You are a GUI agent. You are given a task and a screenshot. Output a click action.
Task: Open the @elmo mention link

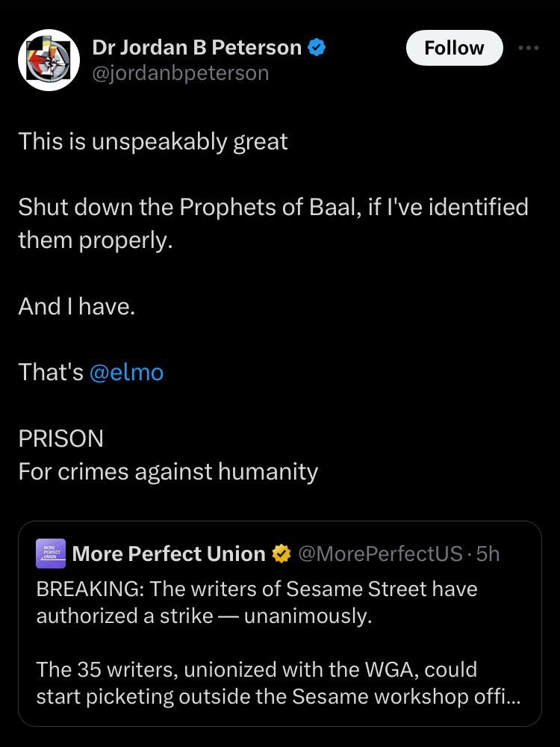point(126,372)
